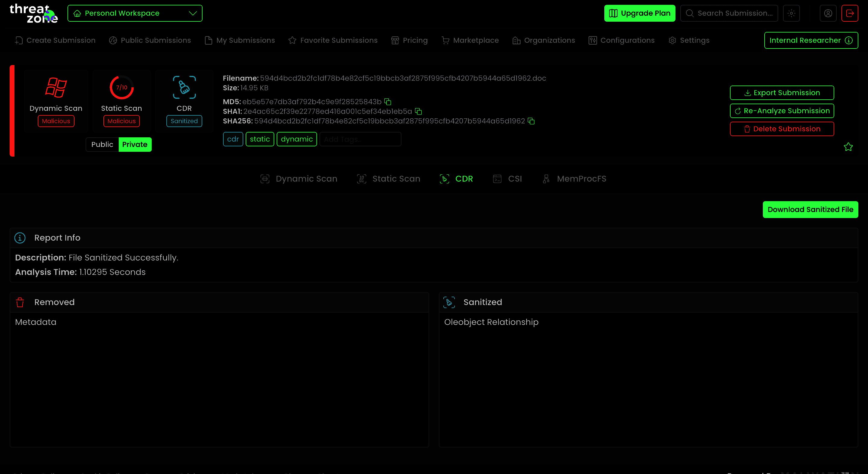Screen dimensions: 868x474
Task: Click Re-Analyze Submission button
Action: [x=782, y=111]
